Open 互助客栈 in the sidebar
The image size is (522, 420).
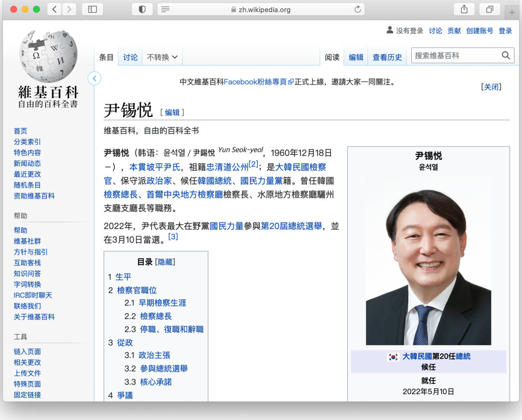27,262
